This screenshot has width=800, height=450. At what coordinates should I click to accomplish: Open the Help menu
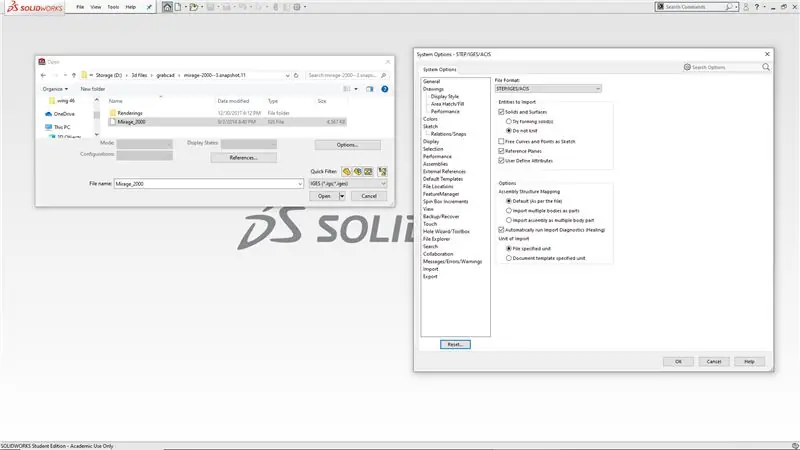click(x=131, y=7)
